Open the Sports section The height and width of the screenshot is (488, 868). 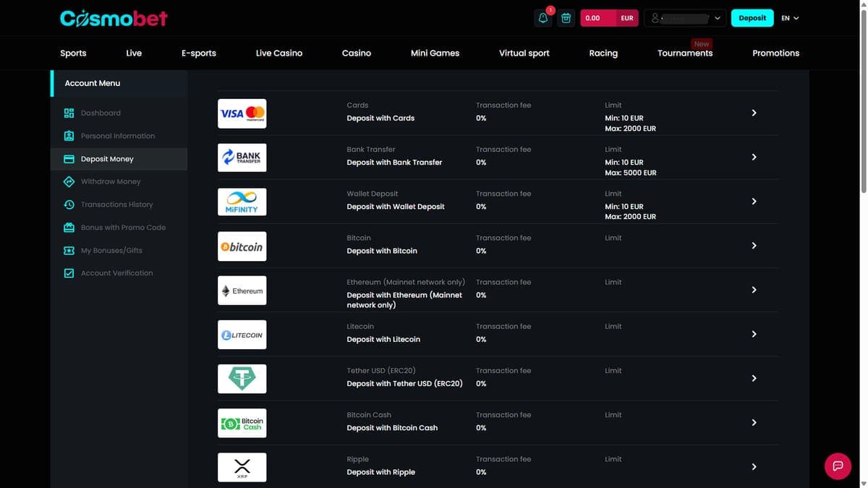[73, 53]
